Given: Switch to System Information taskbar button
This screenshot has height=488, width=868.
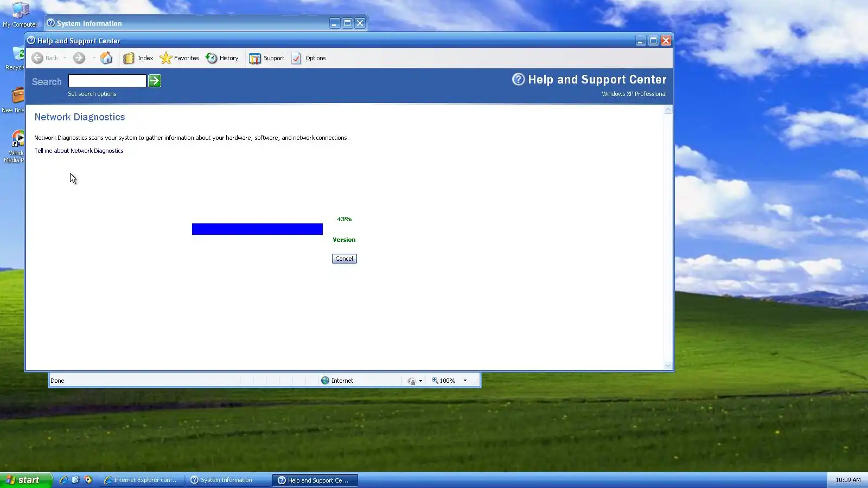Looking at the screenshot, I should tap(228, 480).
